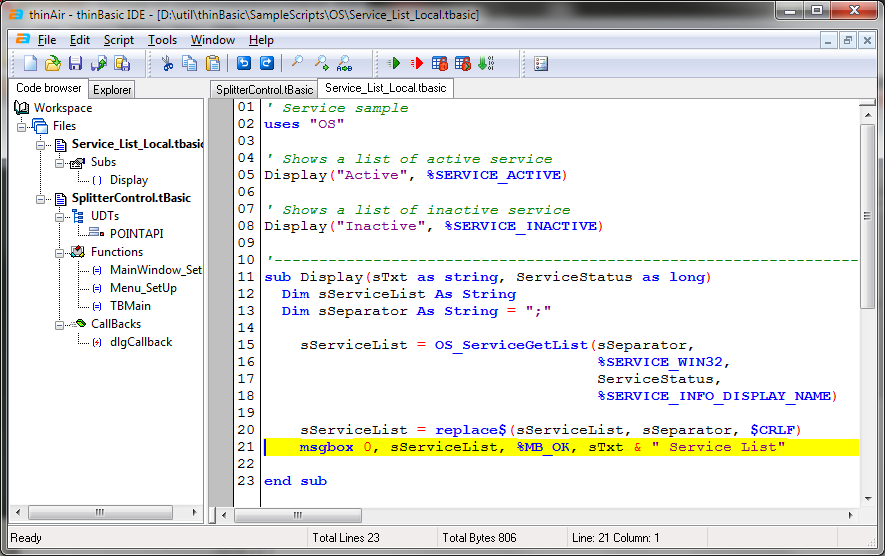Open the File menu
This screenshot has width=885, height=556.
pyautogui.click(x=47, y=40)
